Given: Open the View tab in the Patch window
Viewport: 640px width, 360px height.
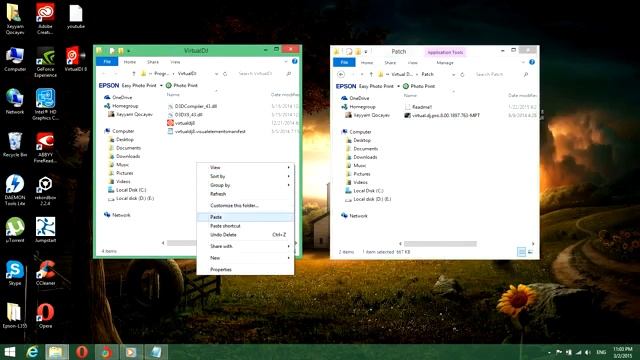Looking at the screenshot, I should tap(413, 63).
